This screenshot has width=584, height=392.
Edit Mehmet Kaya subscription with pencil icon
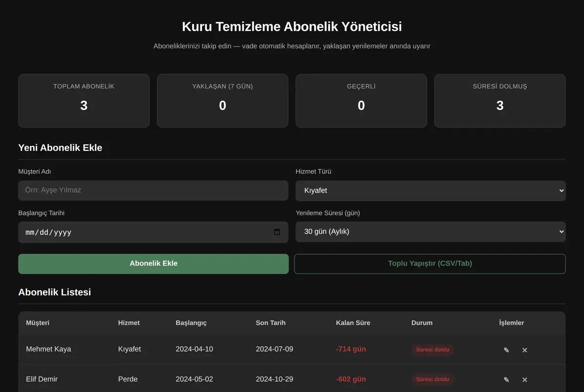tap(506, 350)
